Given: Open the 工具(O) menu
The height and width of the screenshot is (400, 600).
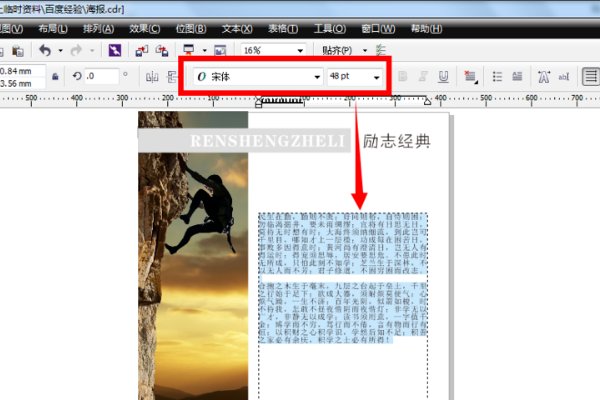Looking at the screenshot, I should click(x=330, y=29).
